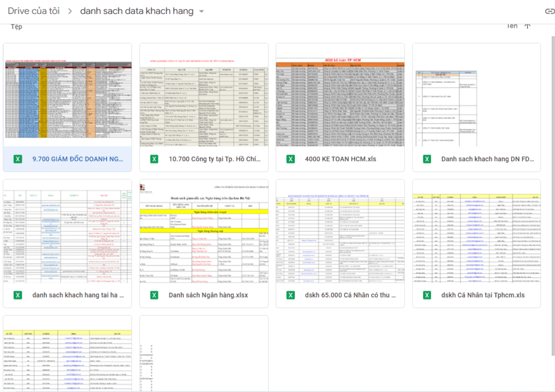Viewport: 555px width, 392px height.
Task: Click Excel icon beside 9.700 GIÁM ĐỐC DOANH file
Action: click(17, 159)
